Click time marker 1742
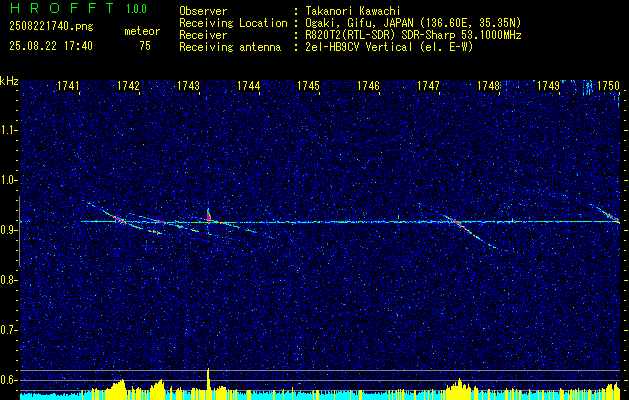The image size is (629, 400). 128,85
